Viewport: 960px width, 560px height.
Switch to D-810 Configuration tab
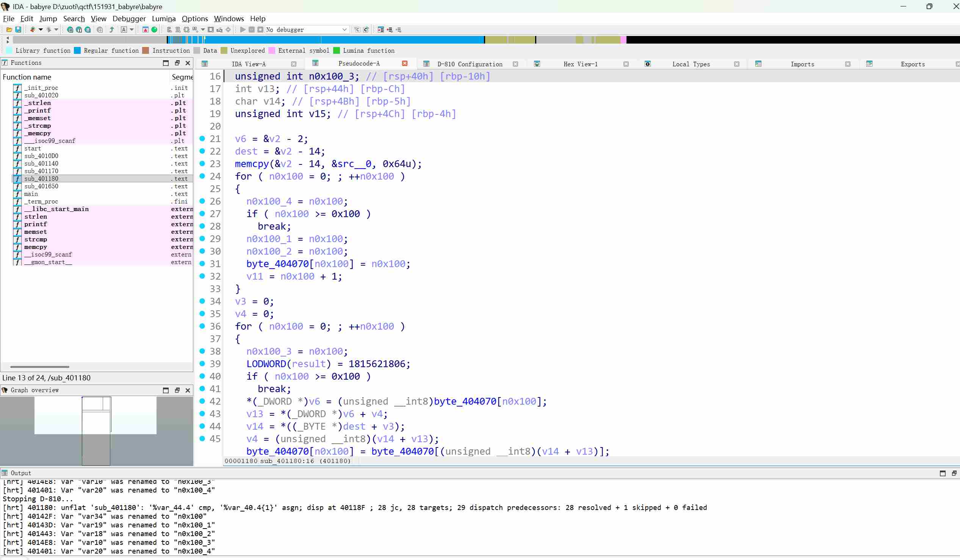[469, 64]
